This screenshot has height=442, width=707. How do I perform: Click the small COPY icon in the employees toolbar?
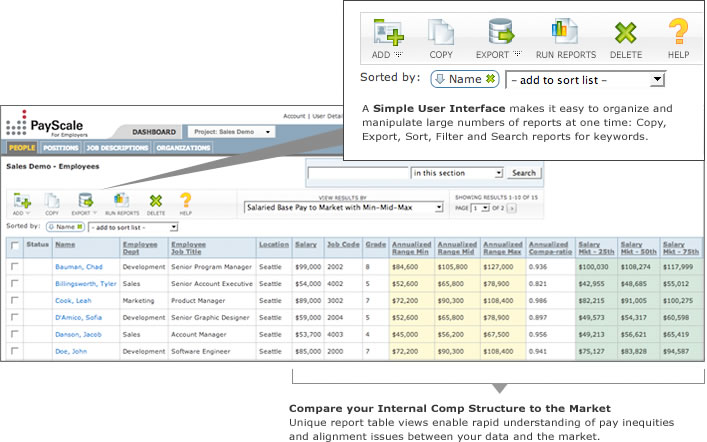[x=52, y=201]
